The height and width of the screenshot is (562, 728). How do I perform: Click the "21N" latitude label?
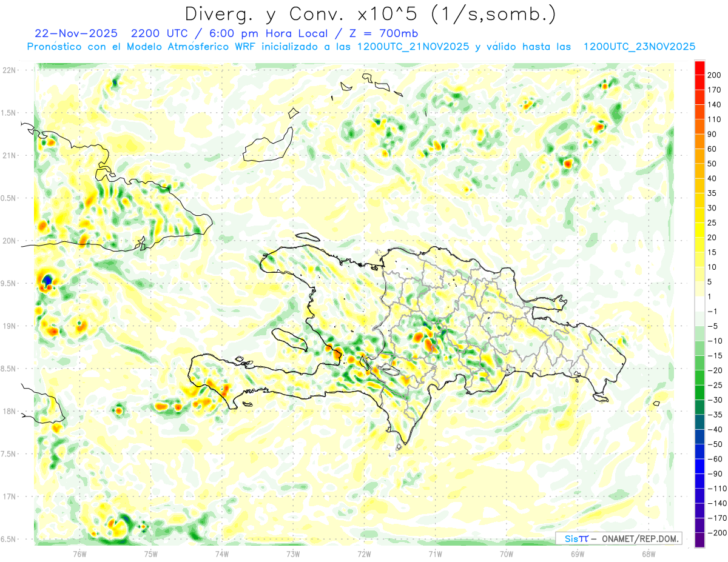(9, 155)
